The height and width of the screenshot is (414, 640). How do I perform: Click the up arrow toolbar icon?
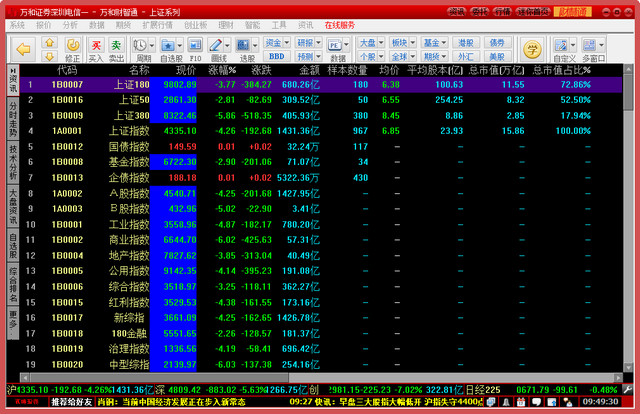pos(49,42)
